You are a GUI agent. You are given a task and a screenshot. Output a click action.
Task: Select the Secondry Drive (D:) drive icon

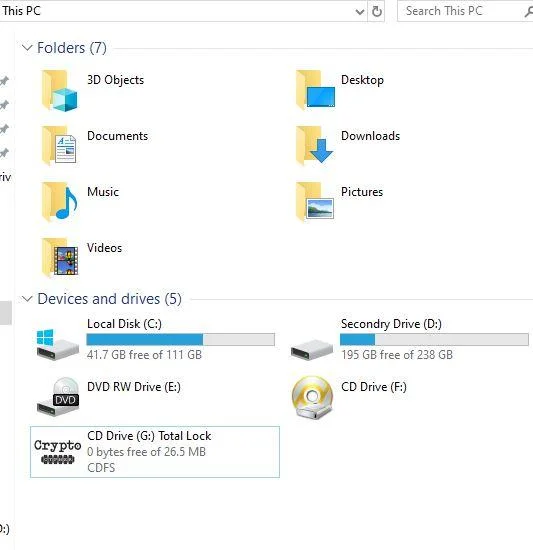pos(312,349)
